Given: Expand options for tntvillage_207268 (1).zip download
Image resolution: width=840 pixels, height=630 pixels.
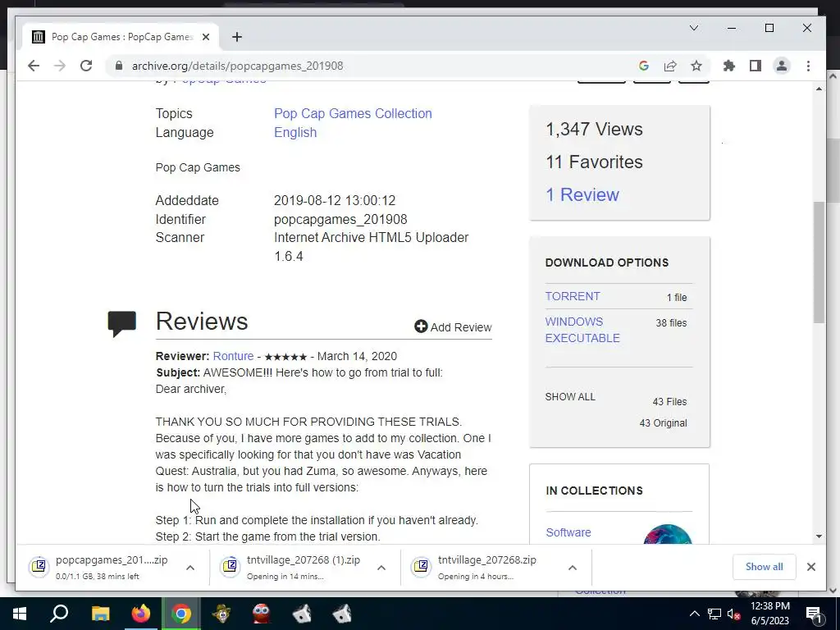Looking at the screenshot, I should pos(381,568).
